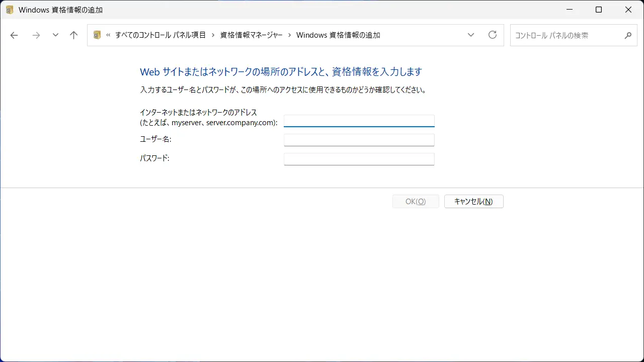Viewport: 644px width, 362px height.
Task: Click the forward navigation arrow
Action: pos(36,35)
